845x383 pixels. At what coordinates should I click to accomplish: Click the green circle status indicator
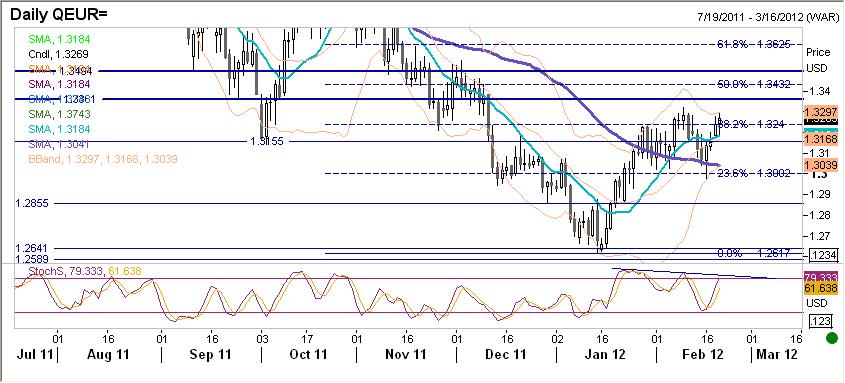(x=832, y=339)
